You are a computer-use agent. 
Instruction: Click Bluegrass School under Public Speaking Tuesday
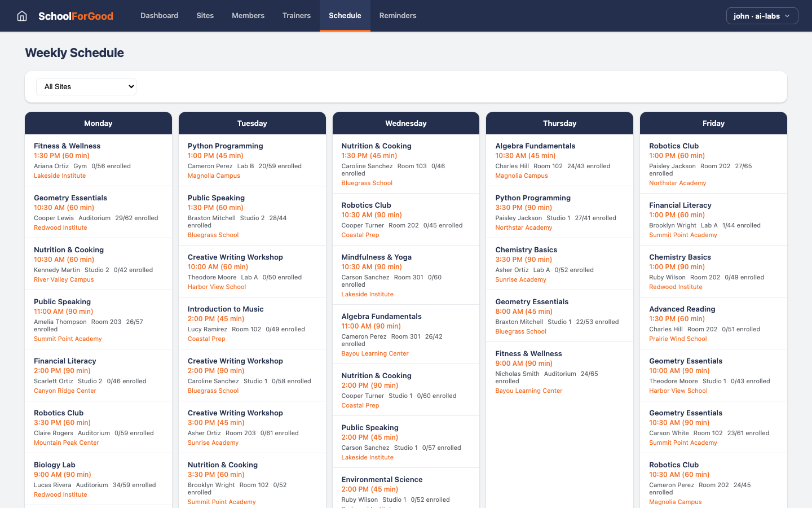pos(213,235)
